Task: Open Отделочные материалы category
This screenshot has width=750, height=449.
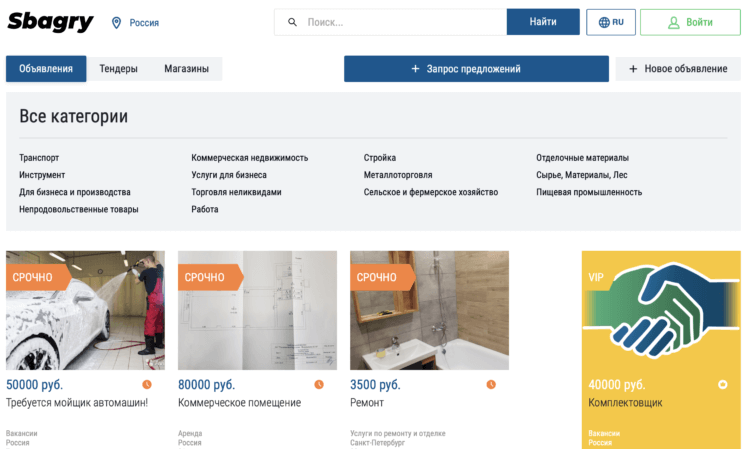Action: [x=583, y=158]
